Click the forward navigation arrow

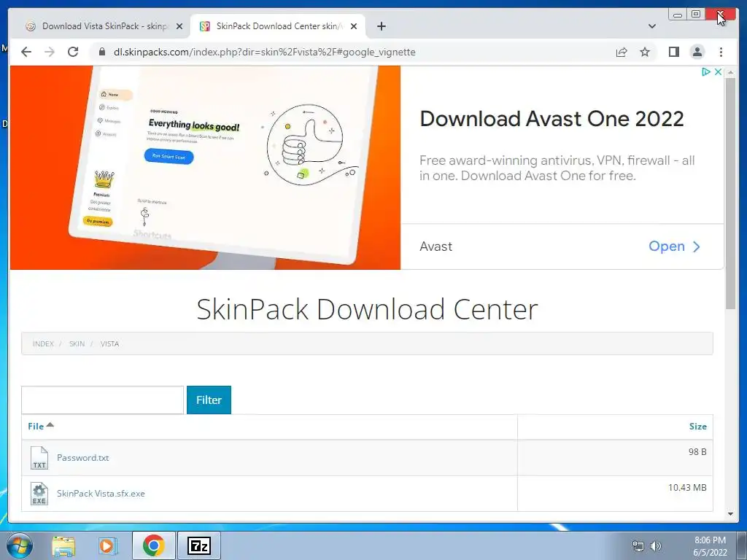point(50,52)
